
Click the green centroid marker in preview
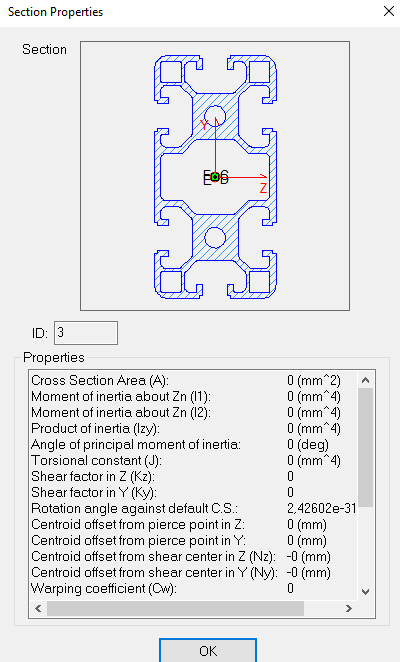[215, 177]
